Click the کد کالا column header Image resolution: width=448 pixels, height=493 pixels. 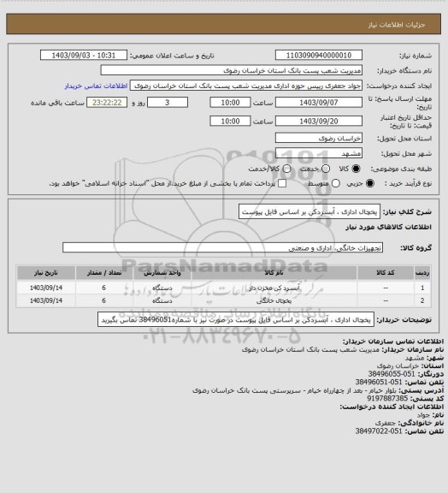click(x=386, y=273)
